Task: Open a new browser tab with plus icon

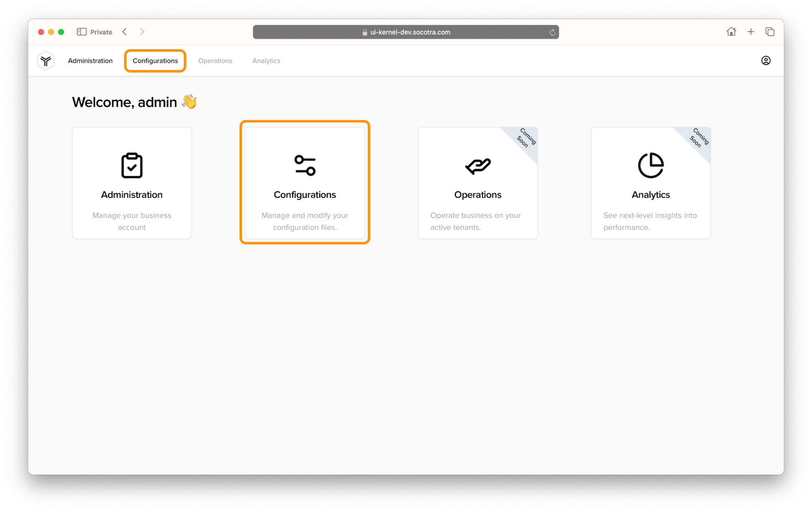Action: 750,32
